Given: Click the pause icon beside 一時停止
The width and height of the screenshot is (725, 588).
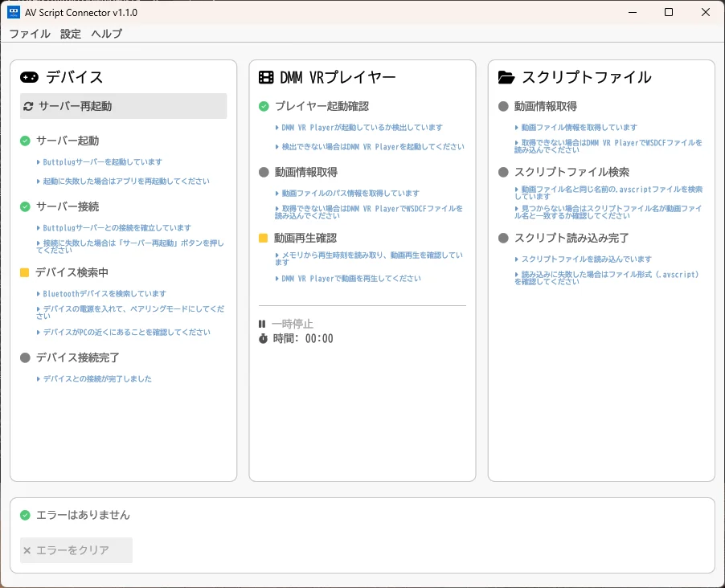Looking at the screenshot, I should point(262,324).
